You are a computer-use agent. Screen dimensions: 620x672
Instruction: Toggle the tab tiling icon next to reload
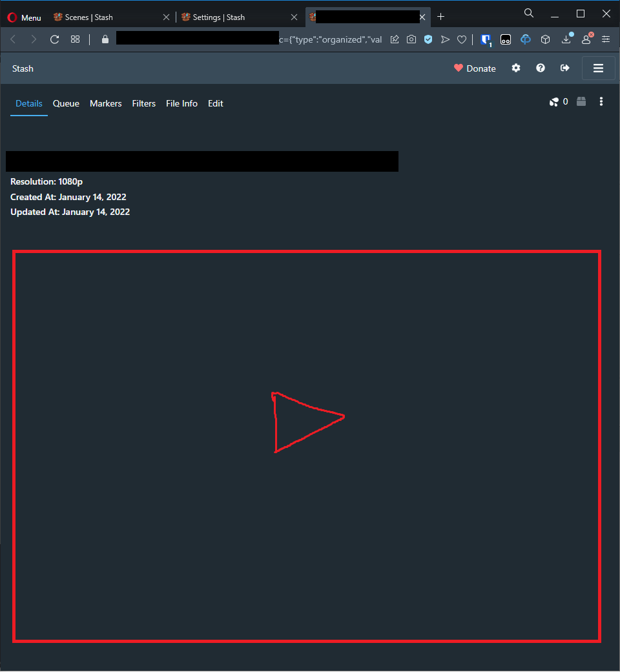click(75, 39)
